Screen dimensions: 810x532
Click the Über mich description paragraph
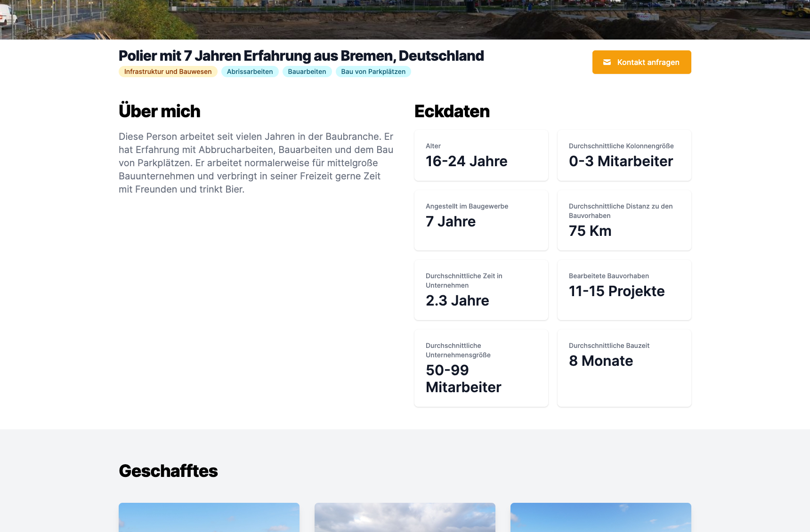coord(256,163)
